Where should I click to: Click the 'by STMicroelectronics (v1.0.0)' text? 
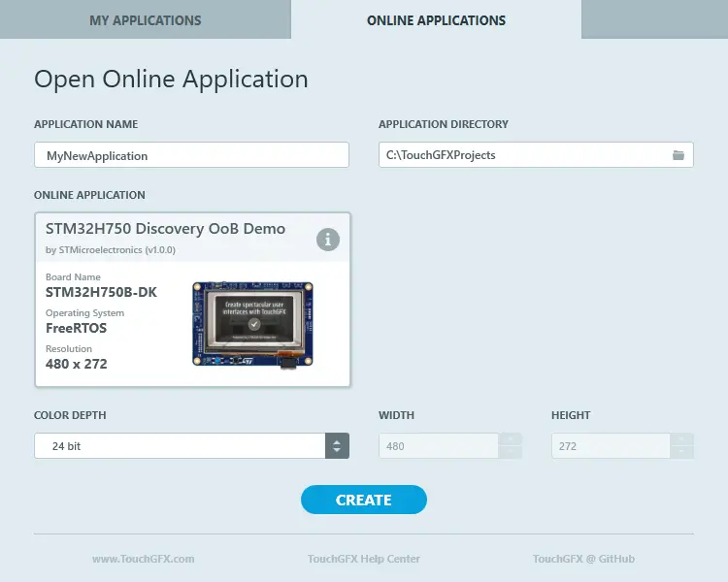pos(111,250)
